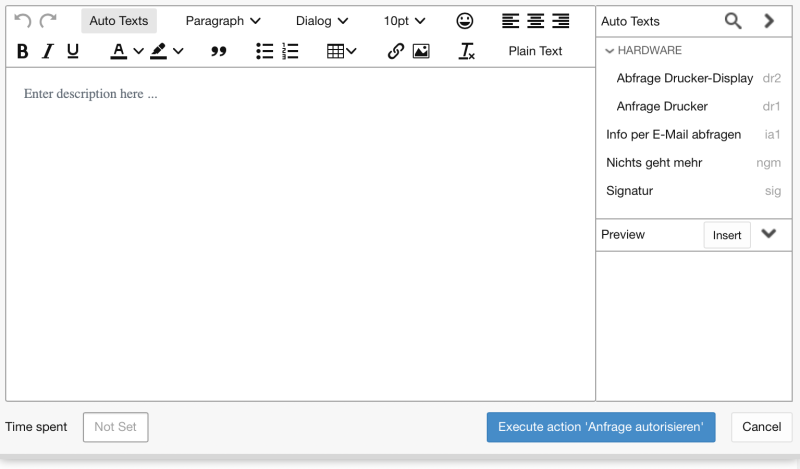Click Execute action 'Anfrage autorisieren' button
Image resolution: width=800 pixels, height=469 pixels.
pos(600,427)
